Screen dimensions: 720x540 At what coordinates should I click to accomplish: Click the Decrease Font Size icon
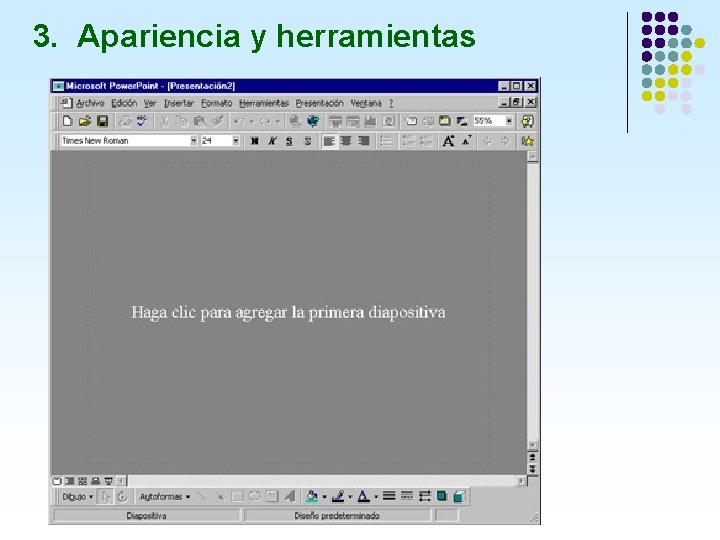[x=467, y=141]
